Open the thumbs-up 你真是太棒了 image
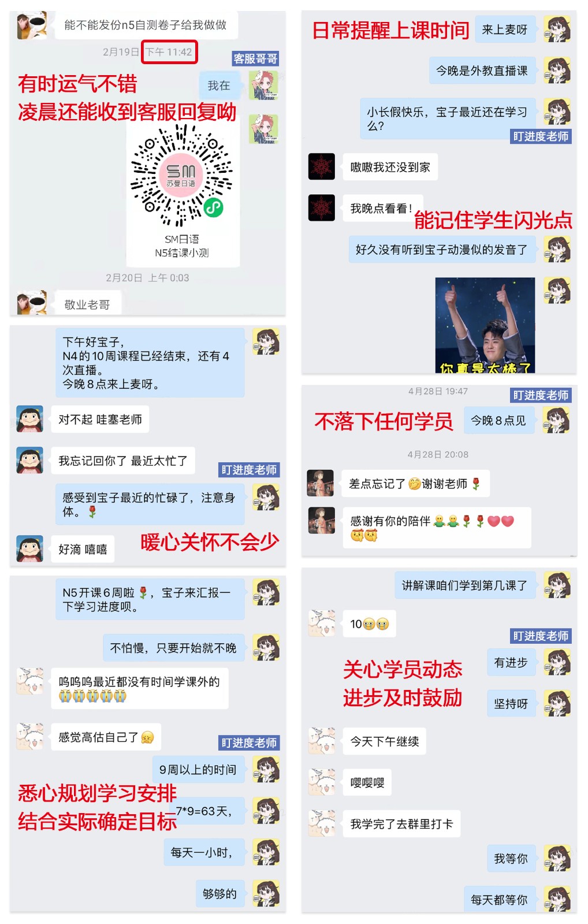Viewport: 588px width, 924px height. 485,325
